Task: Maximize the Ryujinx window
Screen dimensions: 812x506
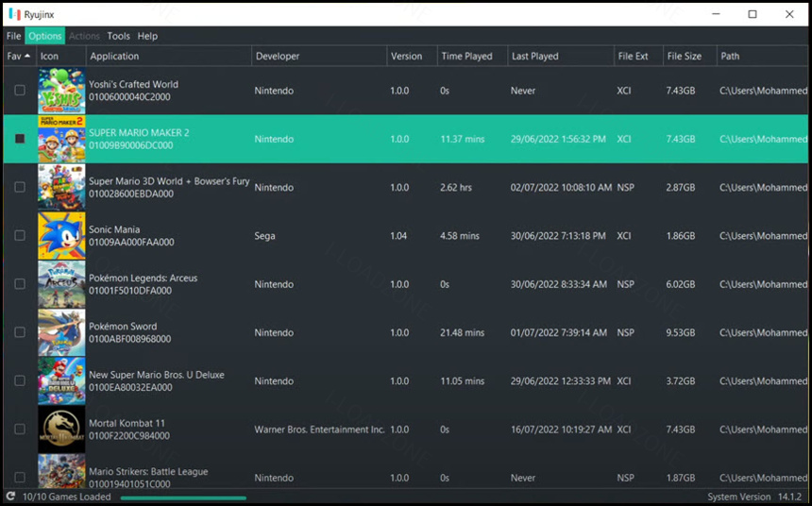Action: click(753, 14)
